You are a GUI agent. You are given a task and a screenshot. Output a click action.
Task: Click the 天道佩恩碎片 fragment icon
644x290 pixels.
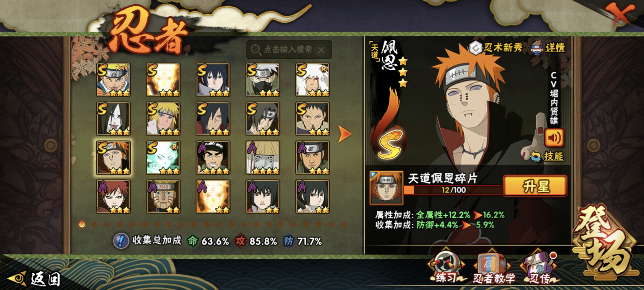[386, 188]
